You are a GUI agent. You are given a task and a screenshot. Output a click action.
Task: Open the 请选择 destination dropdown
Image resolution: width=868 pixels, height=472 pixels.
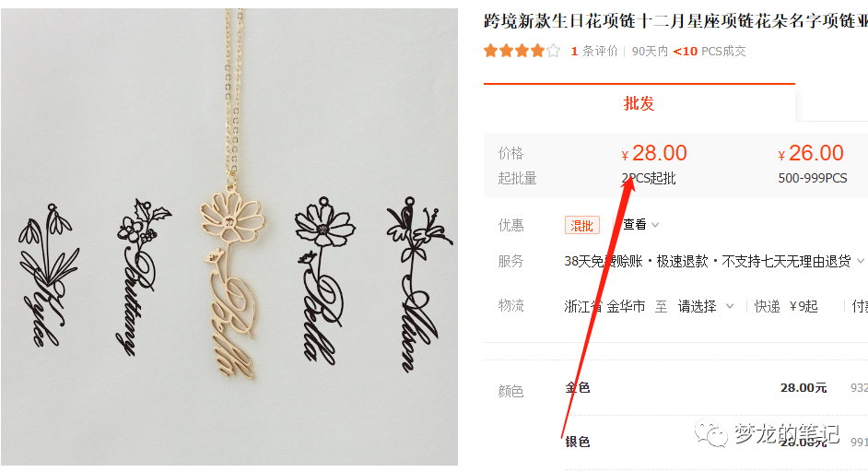coord(705,306)
